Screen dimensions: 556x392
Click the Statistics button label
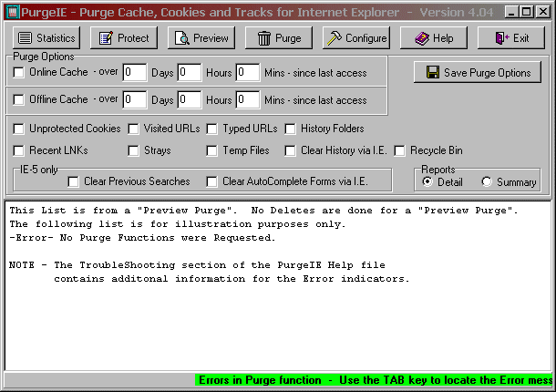56,38
